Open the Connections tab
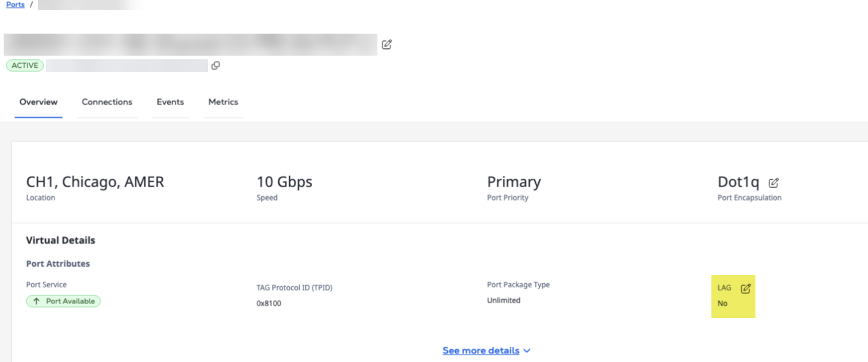 pyautogui.click(x=107, y=102)
